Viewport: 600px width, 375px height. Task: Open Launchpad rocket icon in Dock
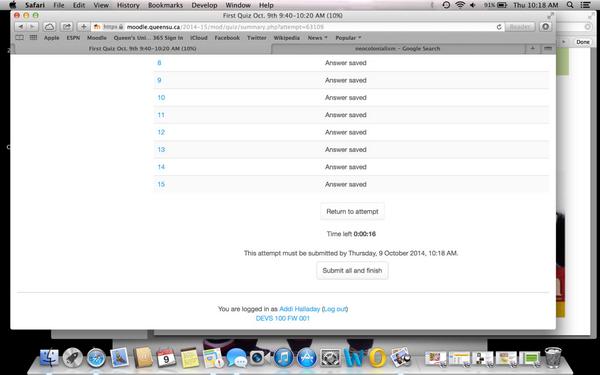73,358
